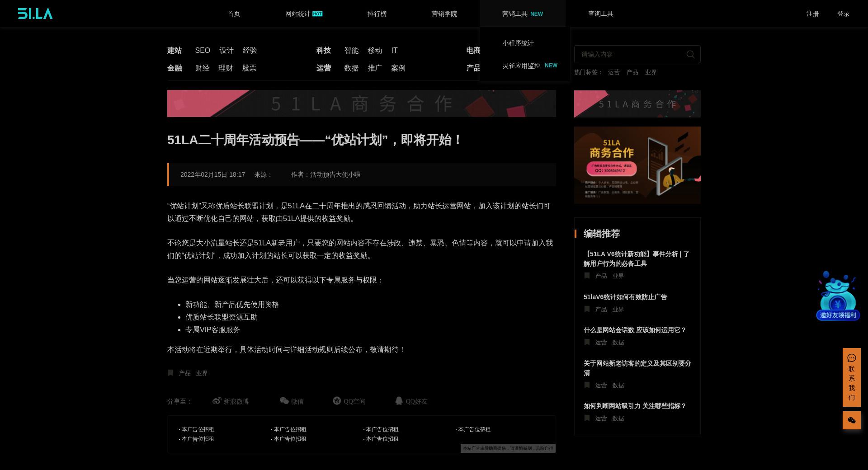868x470 pixels.
Task: Click 产品 tag below the article
Action: click(x=184, y=373)
